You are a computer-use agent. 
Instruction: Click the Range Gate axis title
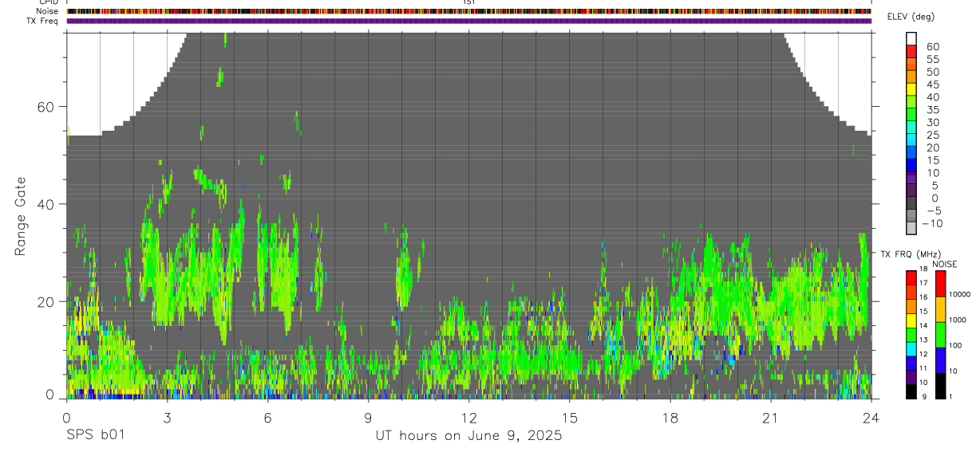(x=20, y=216)
